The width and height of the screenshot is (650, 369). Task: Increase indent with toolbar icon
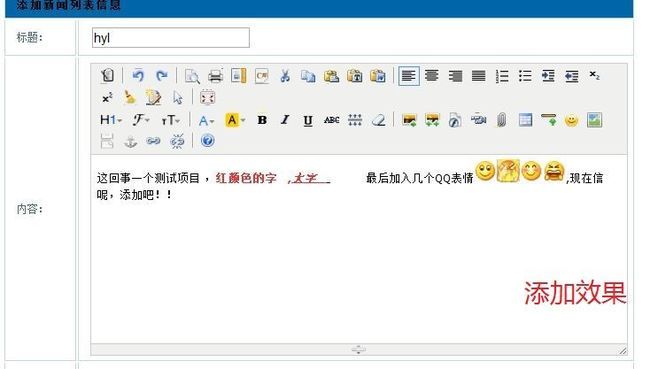[548, 75]
